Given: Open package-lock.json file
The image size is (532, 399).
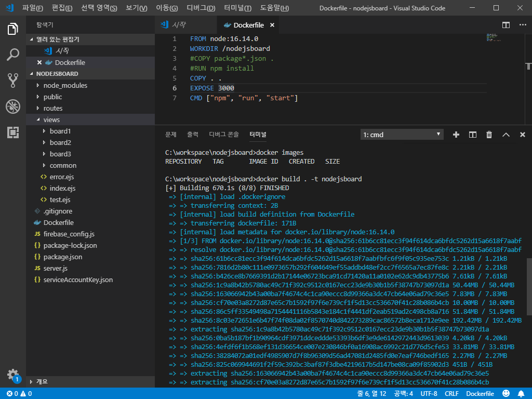Looking at the screenshot, I should tap(90, 245).
